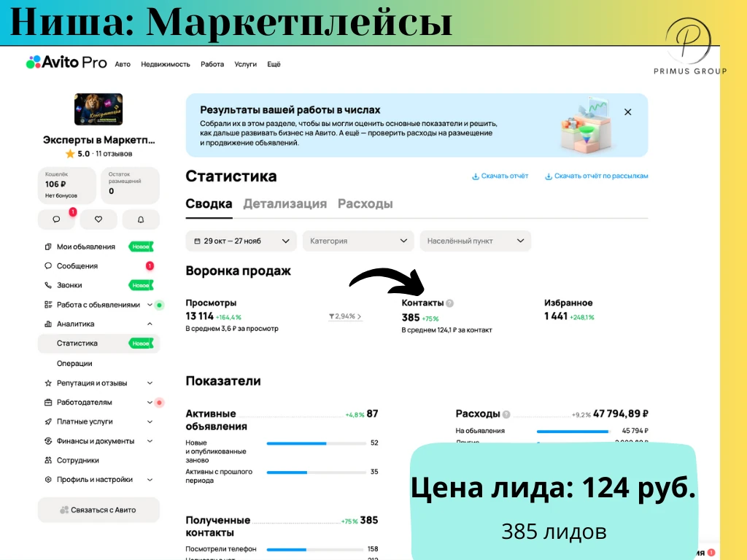
Task: Click Активны с прошлого периода progress bar
Action: click(x=317, y=472)
